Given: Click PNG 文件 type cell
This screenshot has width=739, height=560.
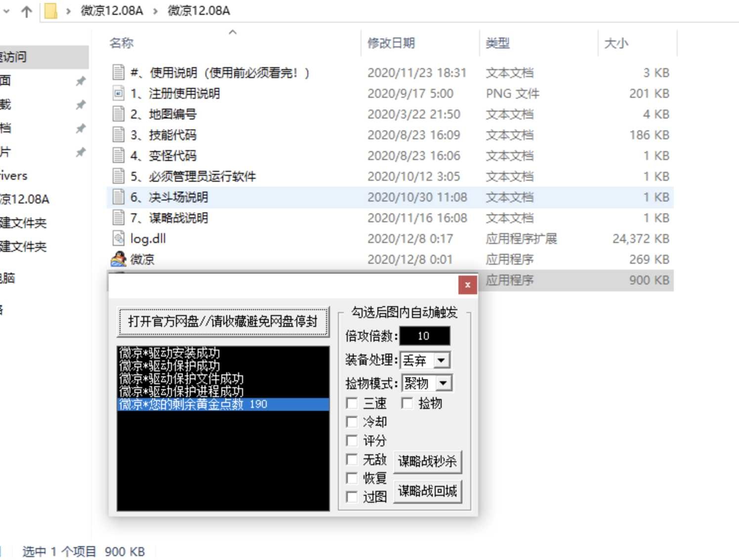Looking at the screenshot, I should click(513, 94).
